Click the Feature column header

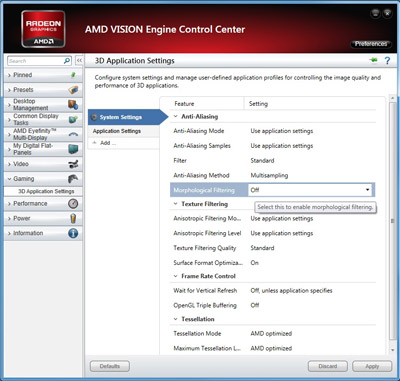pos(184,104)
